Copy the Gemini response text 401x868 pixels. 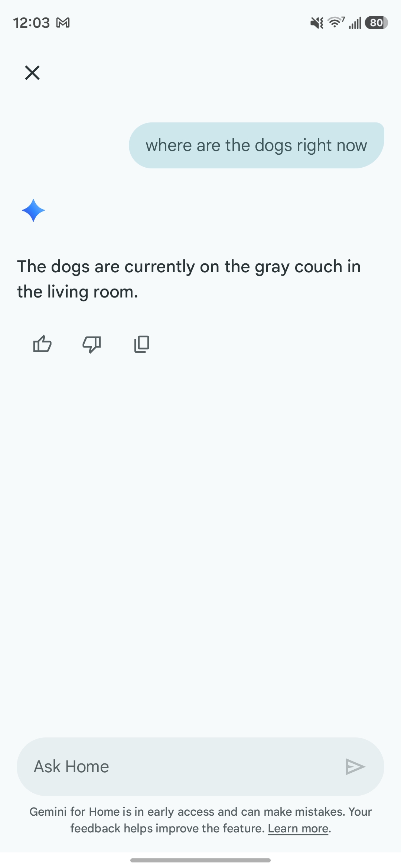point(141,344)
